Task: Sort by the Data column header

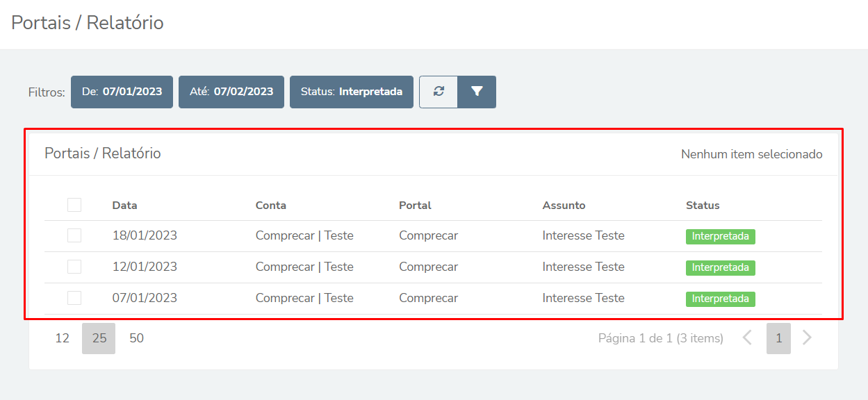Action: point(125,206)
